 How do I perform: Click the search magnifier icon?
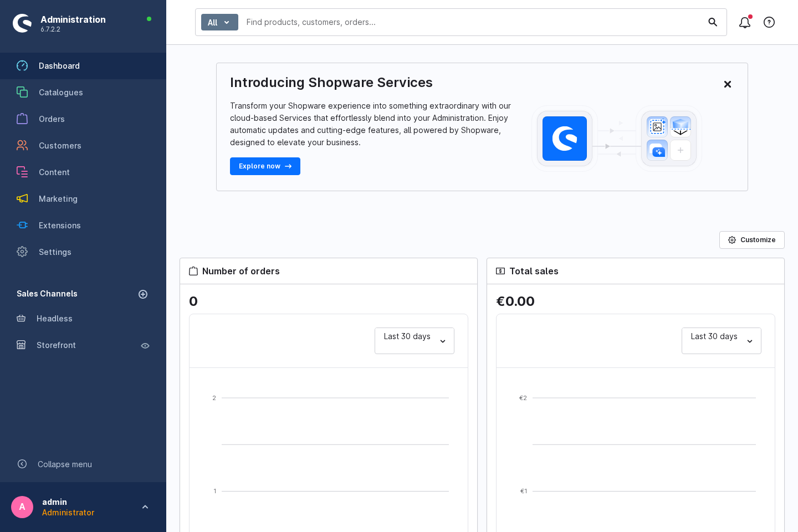pyautogui.click(x=713, y=22)
